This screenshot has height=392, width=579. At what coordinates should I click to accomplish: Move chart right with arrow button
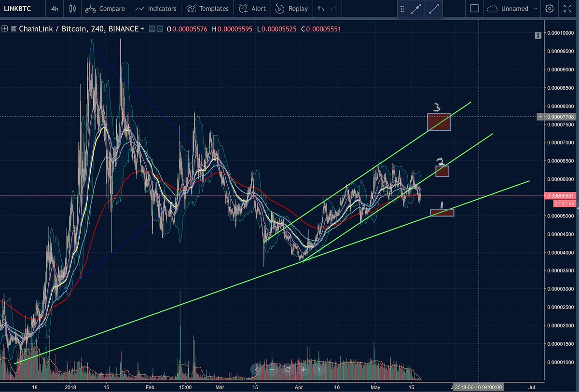[x=319, y=369]
